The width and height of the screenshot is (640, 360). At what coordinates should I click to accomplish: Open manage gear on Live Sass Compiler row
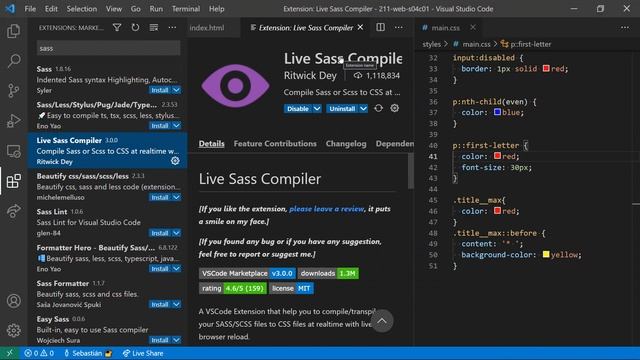click(x=175, y=161)
